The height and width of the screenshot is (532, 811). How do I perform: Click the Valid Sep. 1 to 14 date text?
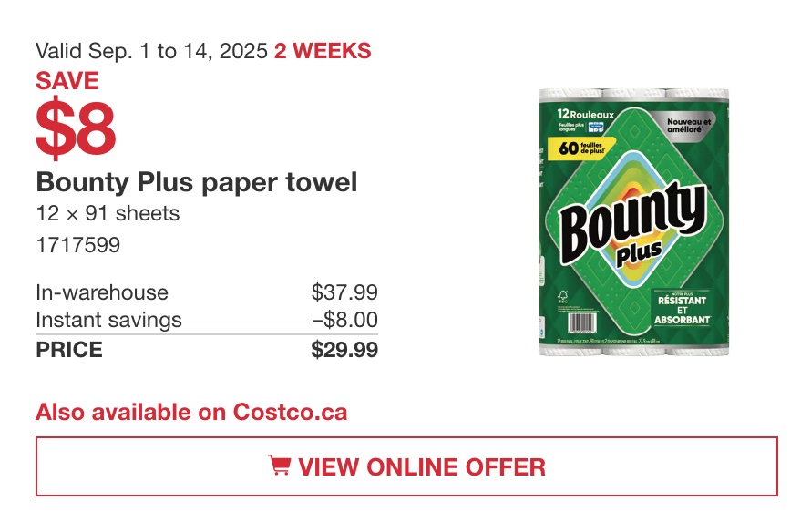click(151, 51)
